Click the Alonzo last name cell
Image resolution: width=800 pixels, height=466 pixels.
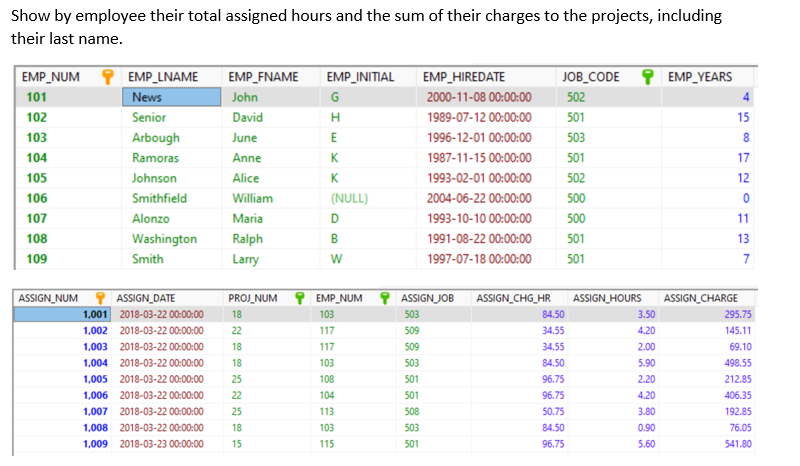tap(171, 218)
